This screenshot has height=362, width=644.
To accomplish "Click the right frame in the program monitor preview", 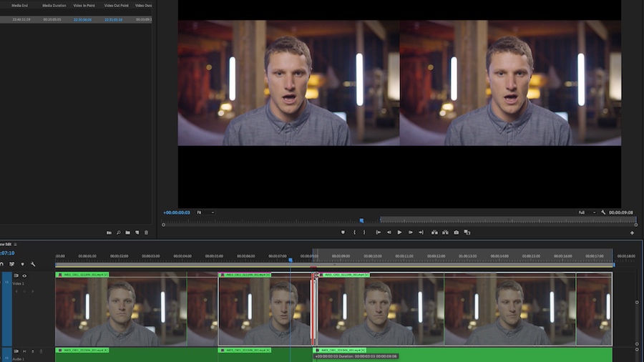I will point(510,83).
